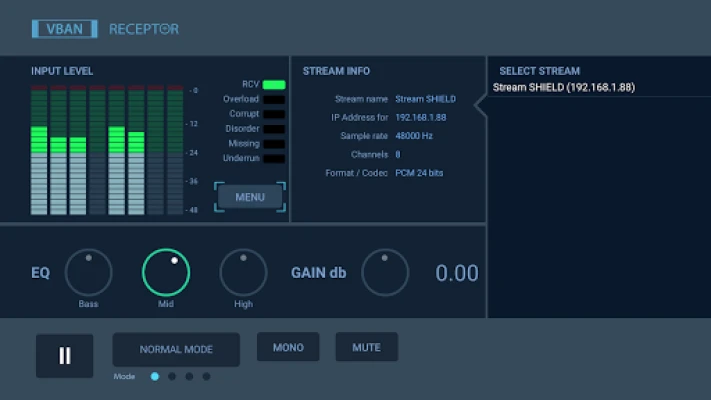Viewport: 711px width, 400px height.
Task: Click the GAIN db knob
Action: 385,272
